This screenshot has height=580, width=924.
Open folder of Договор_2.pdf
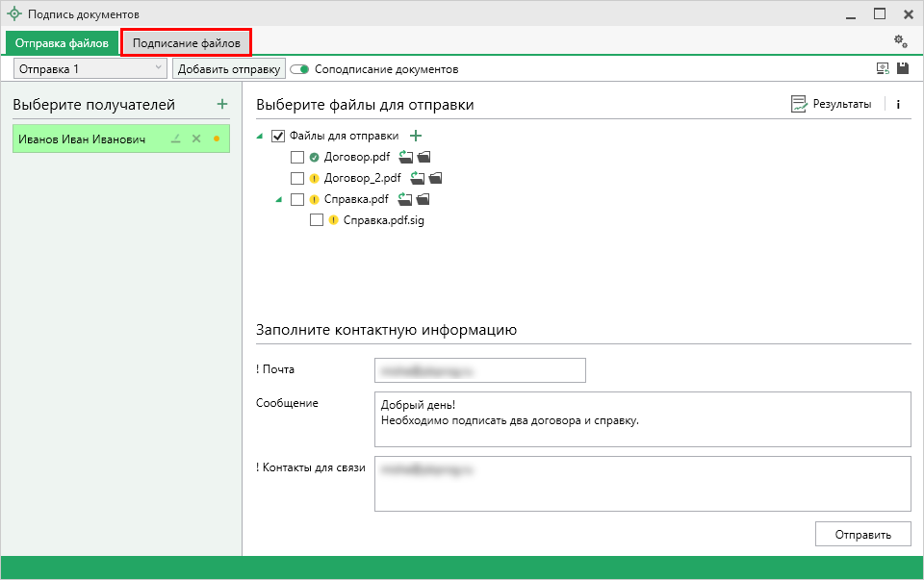click(436, 178)
